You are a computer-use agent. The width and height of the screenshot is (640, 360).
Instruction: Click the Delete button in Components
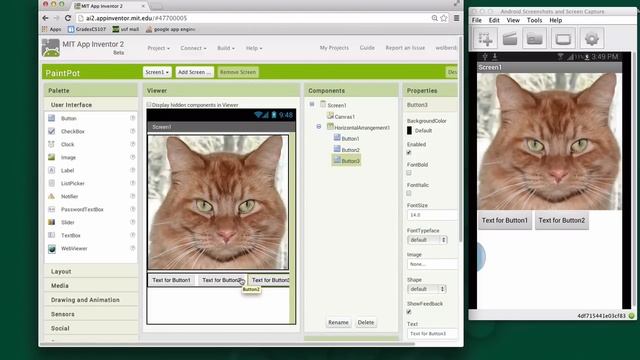(366, 322)
